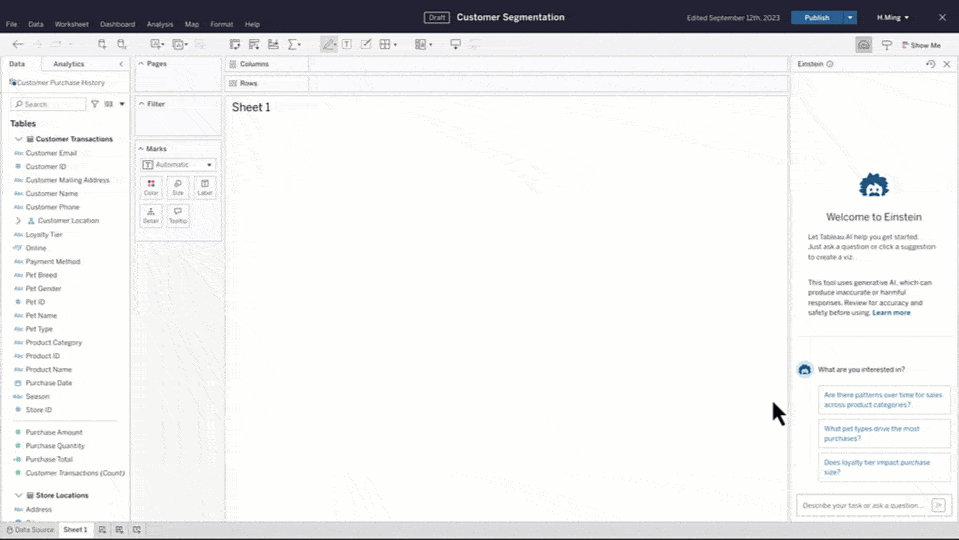Click the undo back arrow in toolbar
Screen dimensions: 959x540
(18, 44)
